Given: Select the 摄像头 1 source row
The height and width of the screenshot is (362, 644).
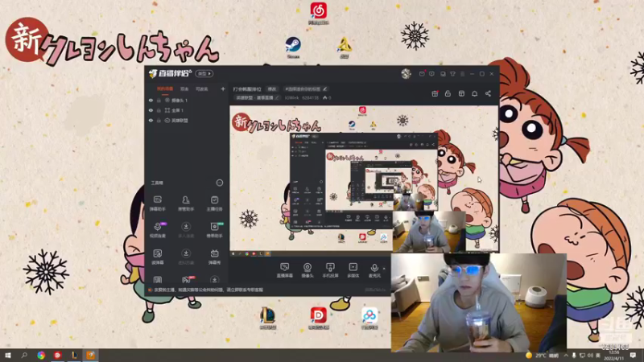Looking at the screenshot, I should (187, 100).
